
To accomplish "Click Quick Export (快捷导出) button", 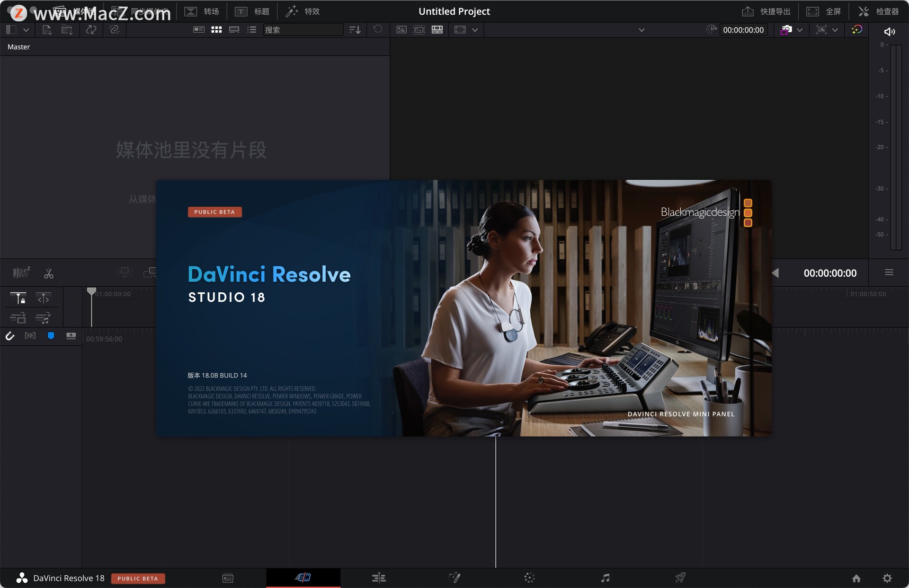I will [x=766, y=11].
